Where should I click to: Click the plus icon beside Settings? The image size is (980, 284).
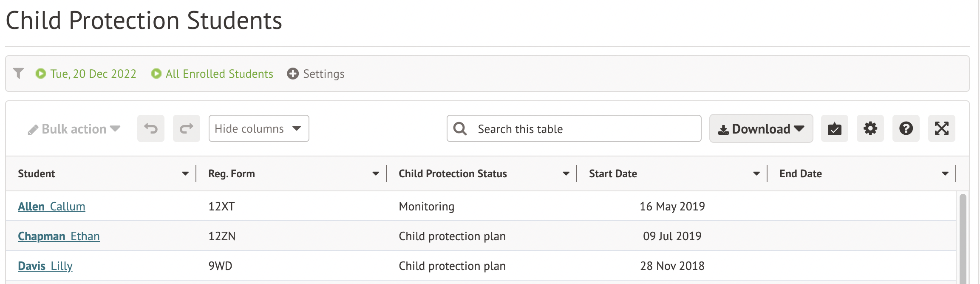(293, 74)
